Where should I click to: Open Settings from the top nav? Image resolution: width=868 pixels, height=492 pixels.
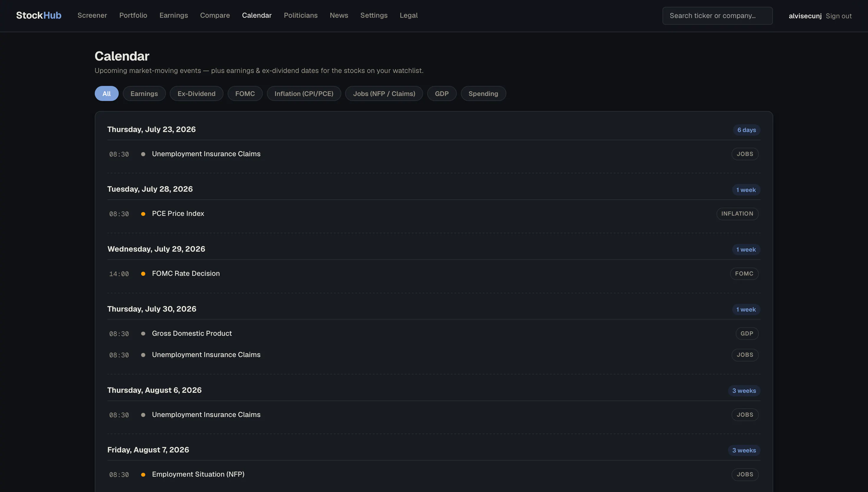coord(374,16)
